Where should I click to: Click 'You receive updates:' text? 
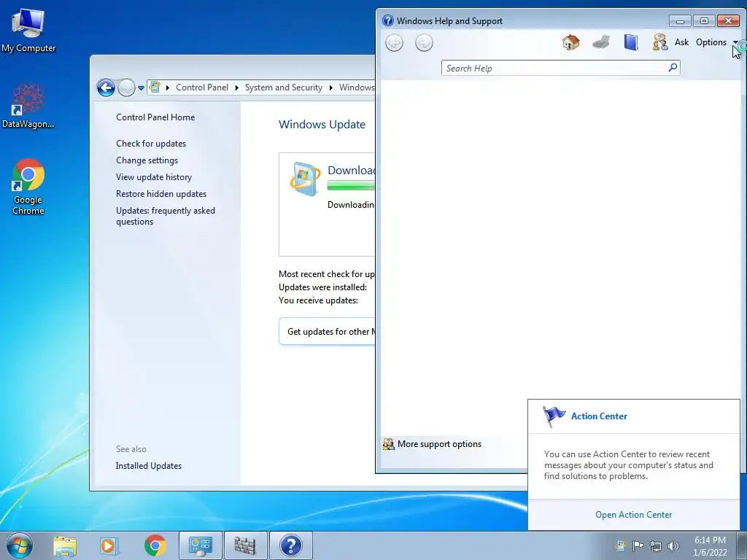[x=318, y=300]
